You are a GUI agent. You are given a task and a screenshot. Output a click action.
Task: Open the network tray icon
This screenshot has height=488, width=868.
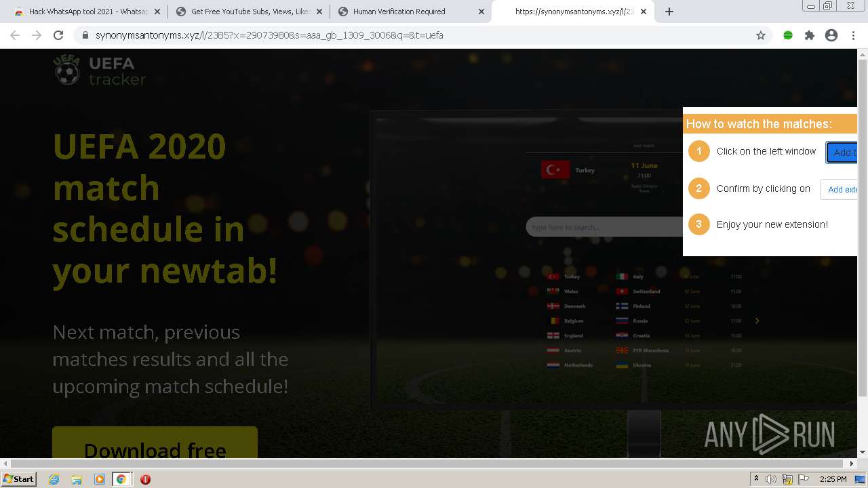[x=787, y=479]
